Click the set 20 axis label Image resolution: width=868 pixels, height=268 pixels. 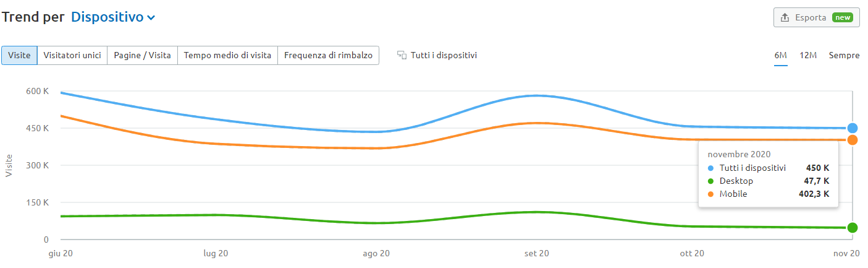coord(536,254)
